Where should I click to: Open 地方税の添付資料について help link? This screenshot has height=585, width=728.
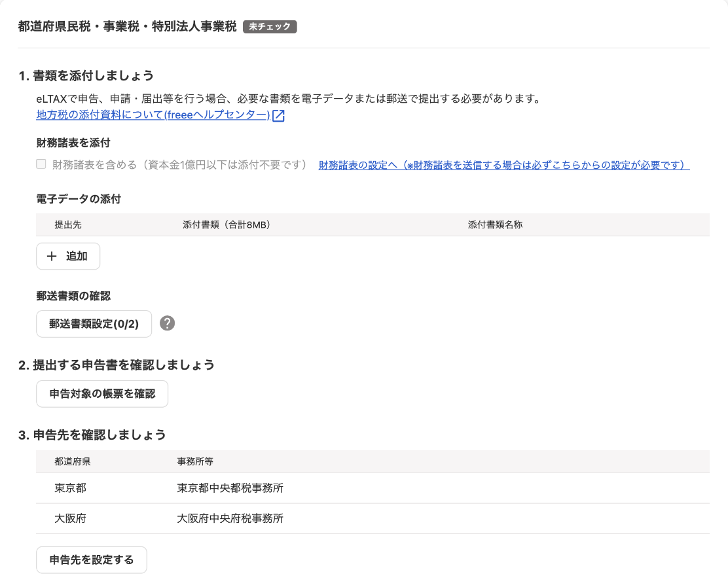[153, 115]
